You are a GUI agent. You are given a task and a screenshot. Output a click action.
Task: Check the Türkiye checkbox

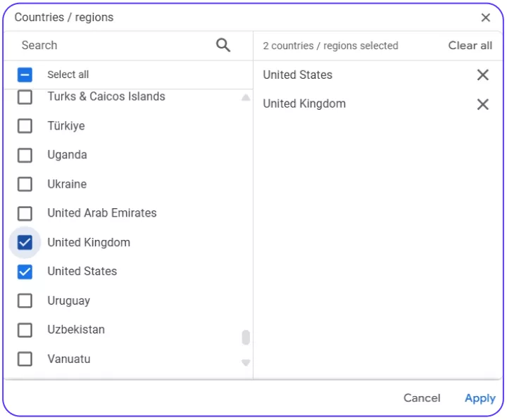pyautogui.click(x=25, y=126)
